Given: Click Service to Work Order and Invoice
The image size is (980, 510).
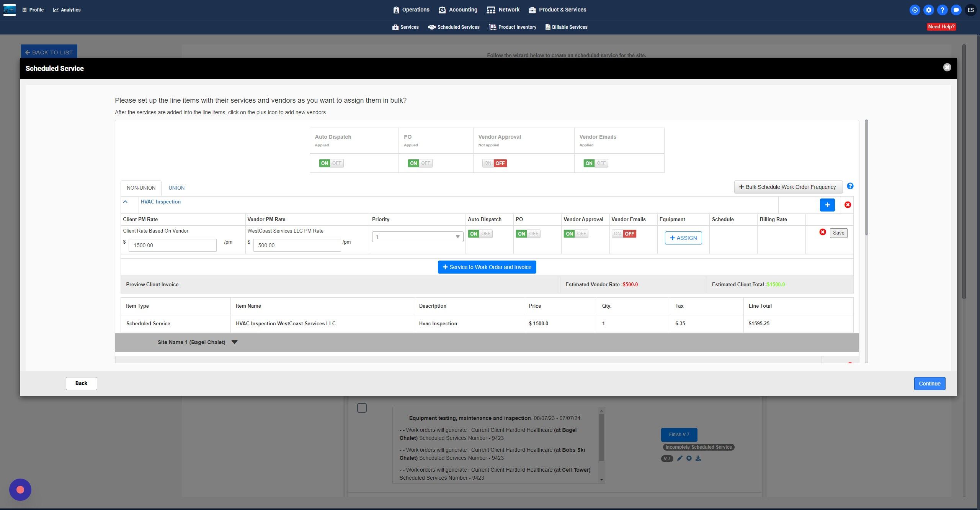Looking at the screenshot, I should (x=487, y=267).
